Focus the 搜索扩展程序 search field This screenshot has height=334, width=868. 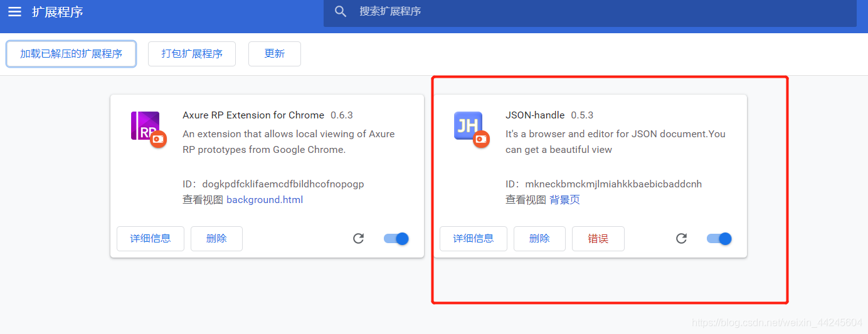tap(590, 13)
